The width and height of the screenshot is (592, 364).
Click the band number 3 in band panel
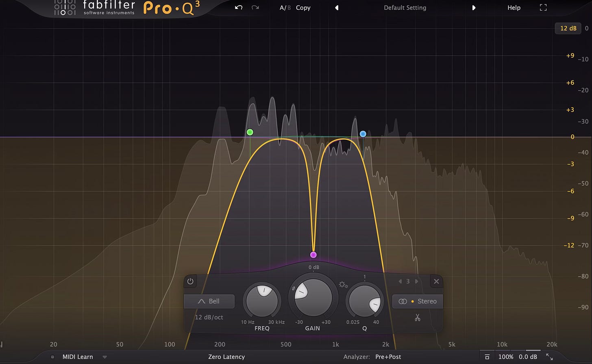click(408, 281)
